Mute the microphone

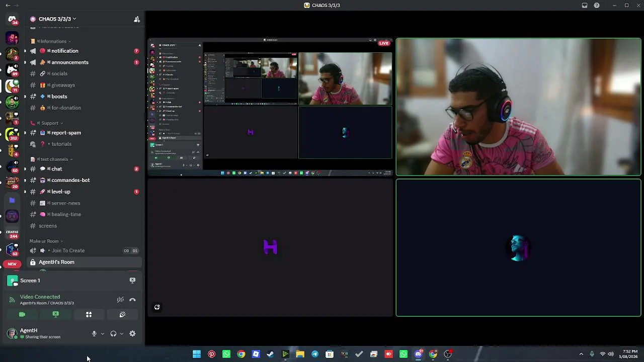[x=94, y=334]
